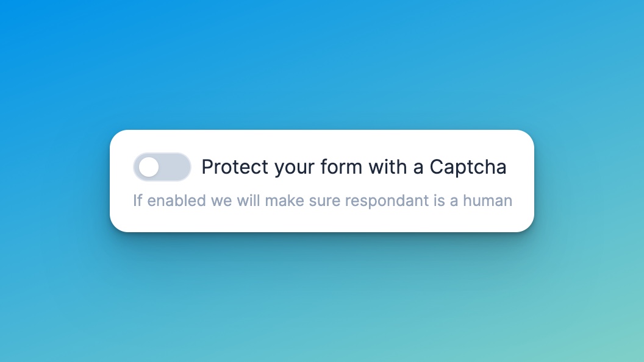
Task: Click the white knob of the switch
Action: tap(149, 167)
